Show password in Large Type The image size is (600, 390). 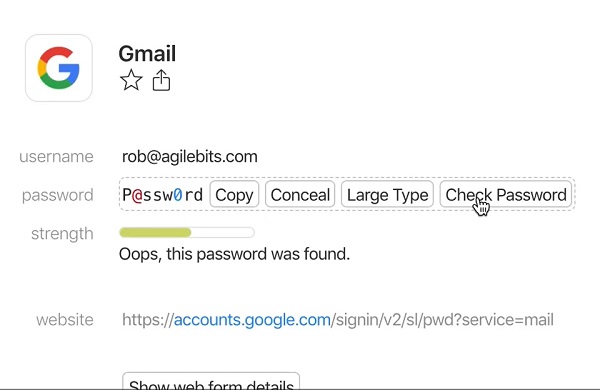tap(387, 195)
